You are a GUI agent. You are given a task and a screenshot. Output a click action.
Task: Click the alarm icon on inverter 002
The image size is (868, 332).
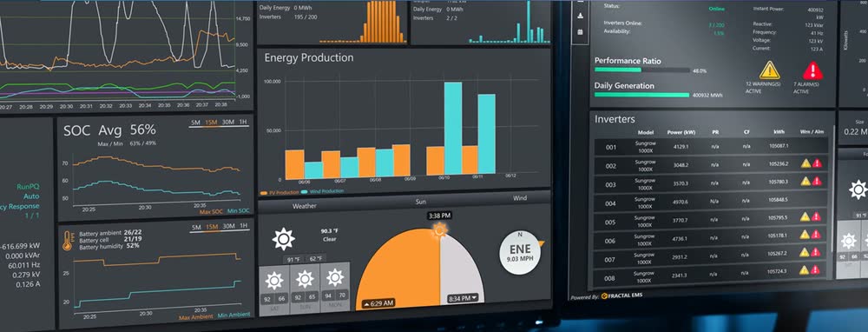coord(817,163)
